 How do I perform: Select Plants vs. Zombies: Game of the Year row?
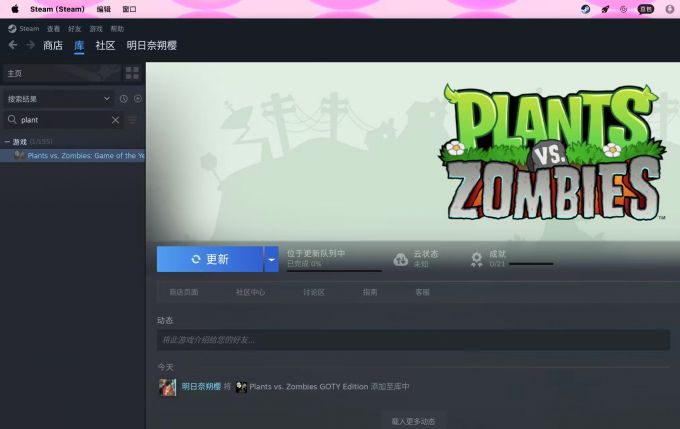73,155
